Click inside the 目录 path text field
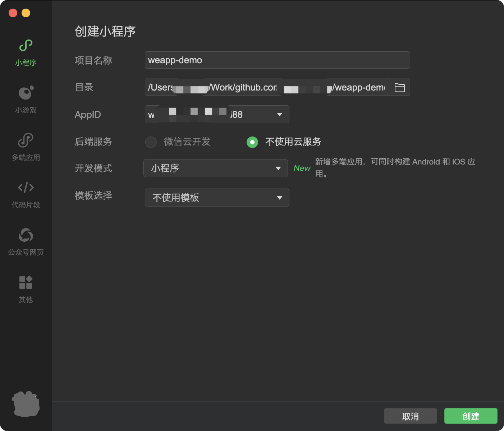This screenshot has width=504, height=431. (x=268, y=87)
